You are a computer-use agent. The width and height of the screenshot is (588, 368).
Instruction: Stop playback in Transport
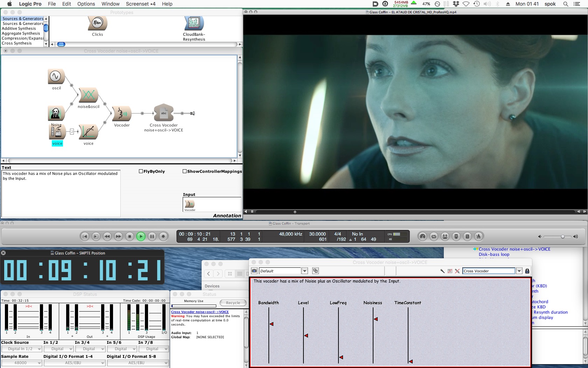tap(129, 236)
